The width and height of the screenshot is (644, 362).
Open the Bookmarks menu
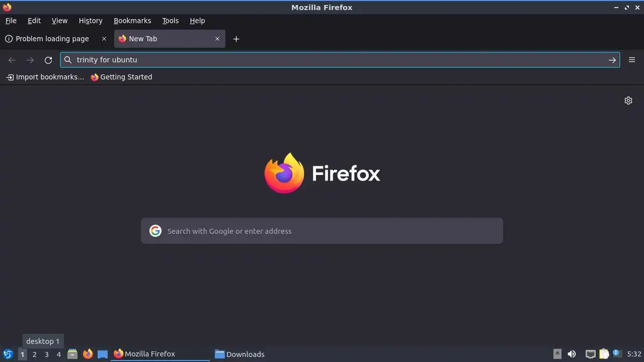click(x=132, y=21)
